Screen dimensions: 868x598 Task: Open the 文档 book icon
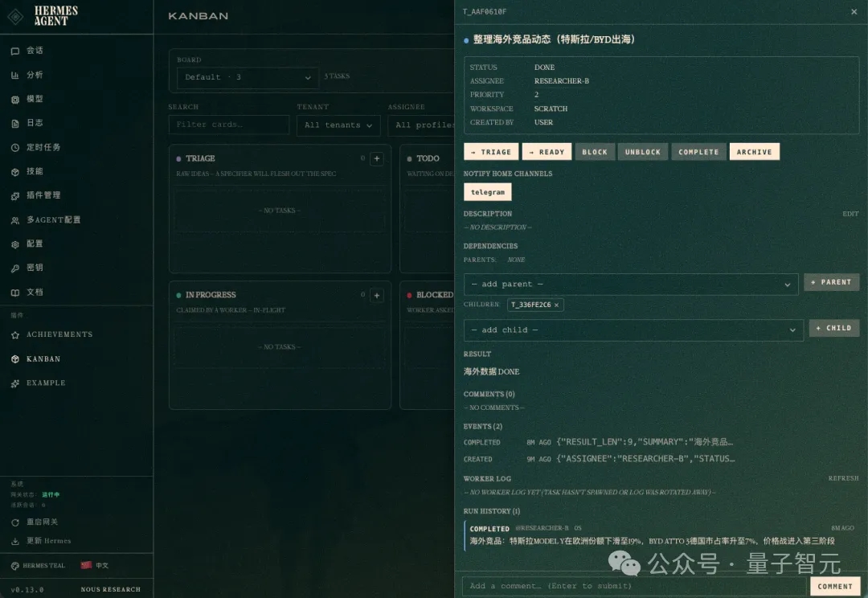pyautogui.click(x=15, y=293)
